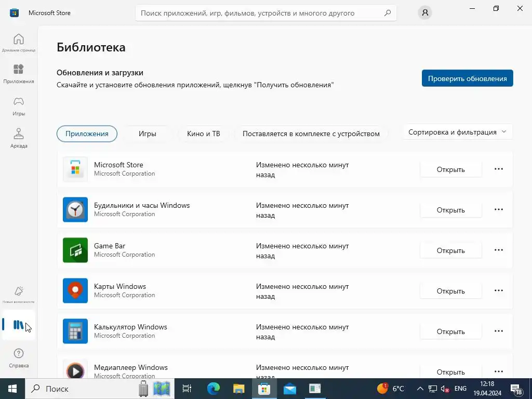The height and width of the screenshot is (399, 532).
Task: Open Карты Windows with Открыть button
Action: pyautogui.click(x=450, y=291)
